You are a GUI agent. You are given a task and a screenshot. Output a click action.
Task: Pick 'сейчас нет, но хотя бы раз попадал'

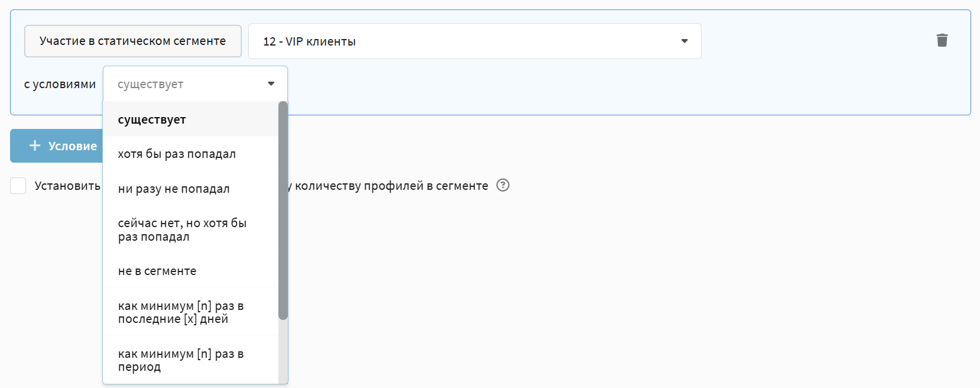pyautogui.click(x=182, y=229)
